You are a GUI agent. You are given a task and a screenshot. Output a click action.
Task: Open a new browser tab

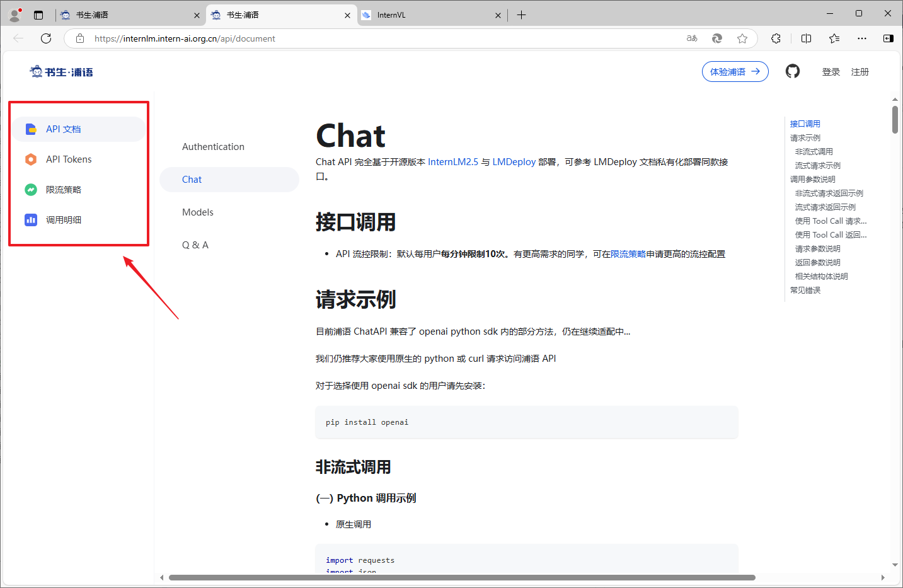click(x=521, y=15)
